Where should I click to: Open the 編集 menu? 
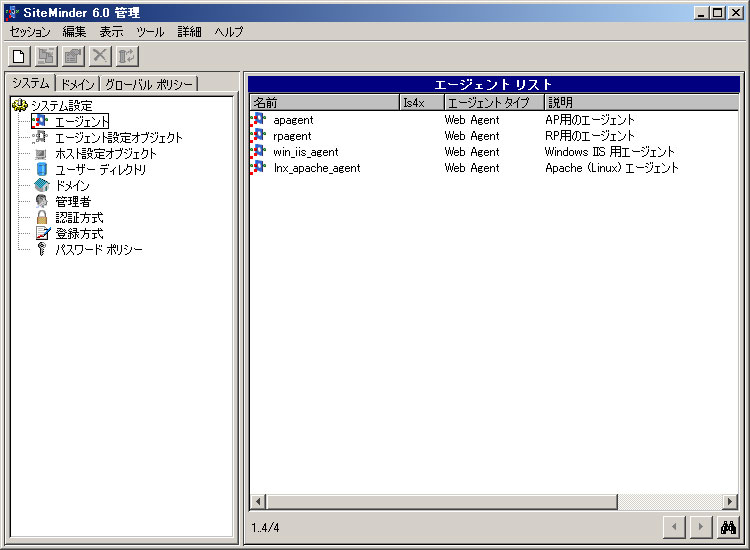74,32
